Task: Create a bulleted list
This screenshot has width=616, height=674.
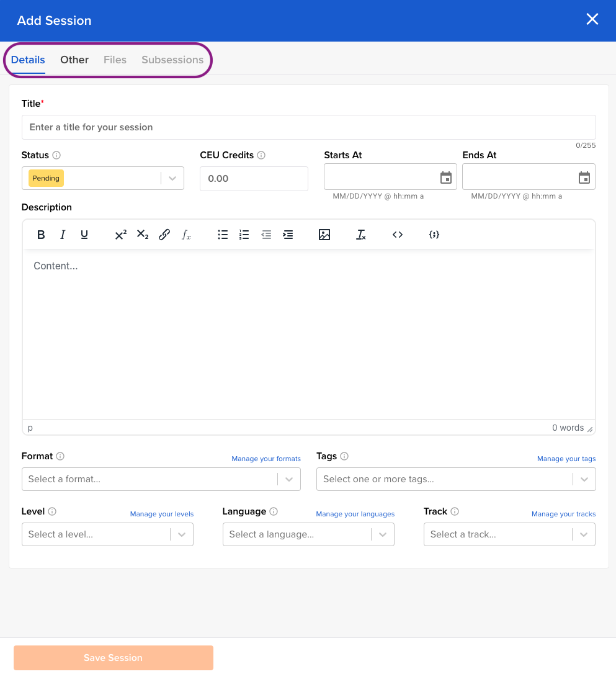Action: tap(223, 235)
